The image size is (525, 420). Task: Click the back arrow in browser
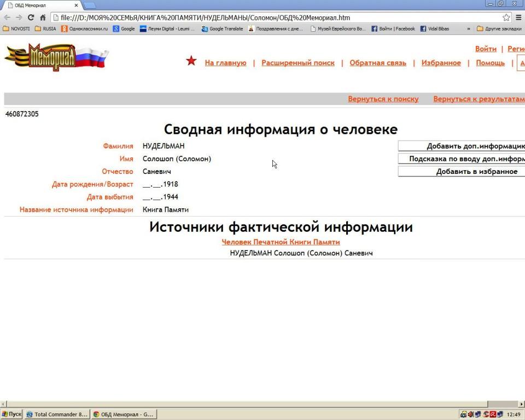pos(7,17)
